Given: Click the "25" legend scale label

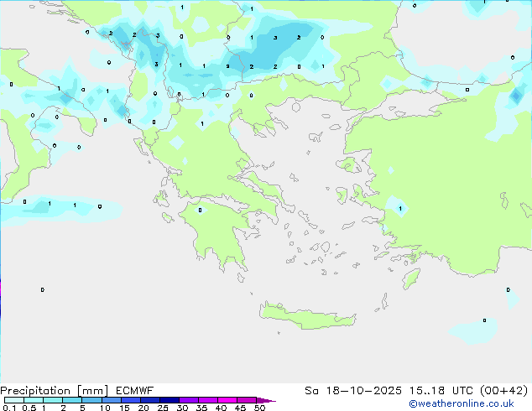Looking at the screenshot, I should pos(163,408).
